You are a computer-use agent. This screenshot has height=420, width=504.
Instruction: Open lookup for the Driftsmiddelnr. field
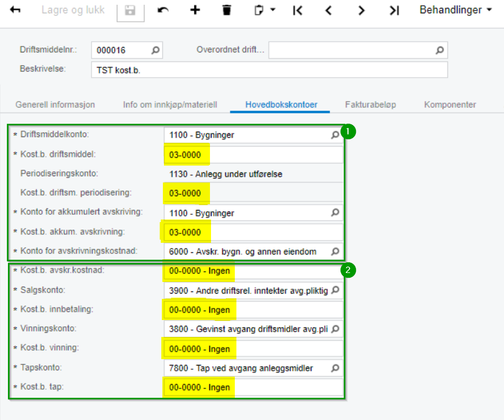(x=155, y=50)
